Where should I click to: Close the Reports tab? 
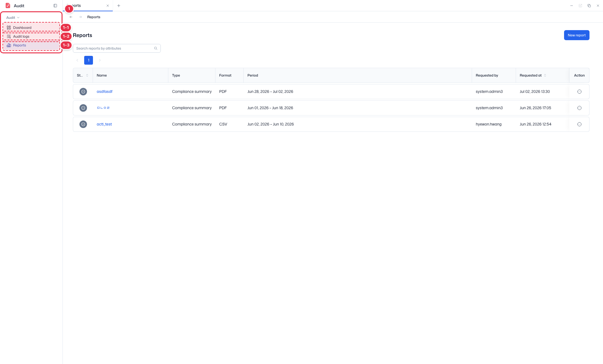tap(108, 6)
